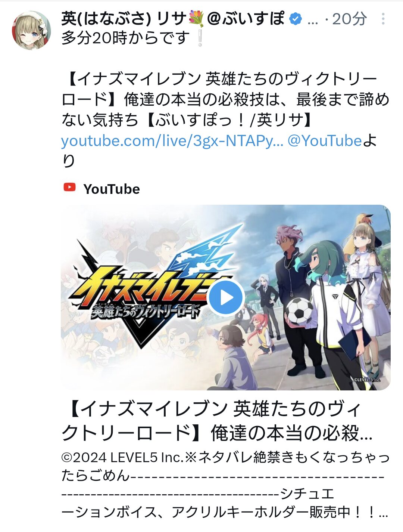Play the embedded YouTube video
Image resolution: width=403 pixels, height=532 pixels.
[225, 297]
